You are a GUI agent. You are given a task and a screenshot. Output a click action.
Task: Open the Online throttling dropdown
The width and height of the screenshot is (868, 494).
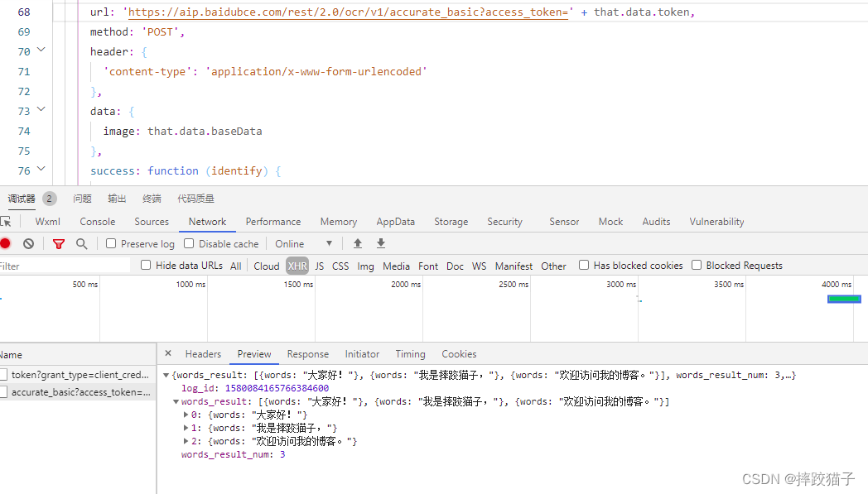[304, 243]
